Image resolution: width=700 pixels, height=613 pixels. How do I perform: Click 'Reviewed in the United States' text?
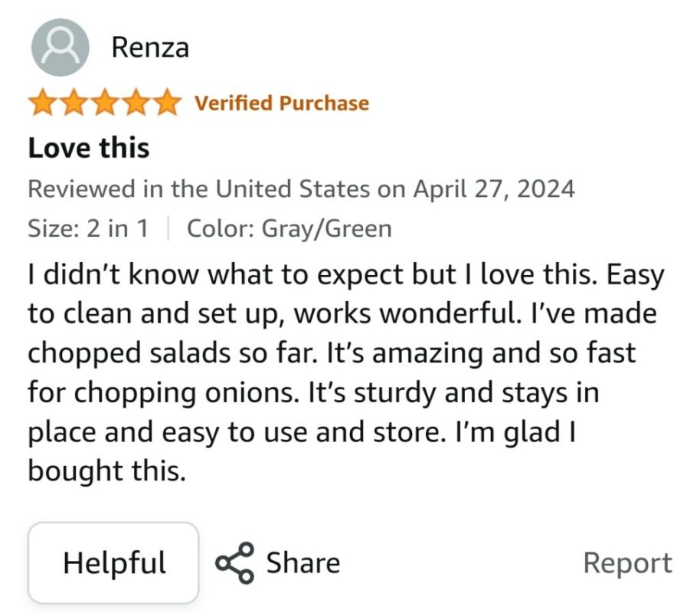pyautogui.click(x=198, y=189)
